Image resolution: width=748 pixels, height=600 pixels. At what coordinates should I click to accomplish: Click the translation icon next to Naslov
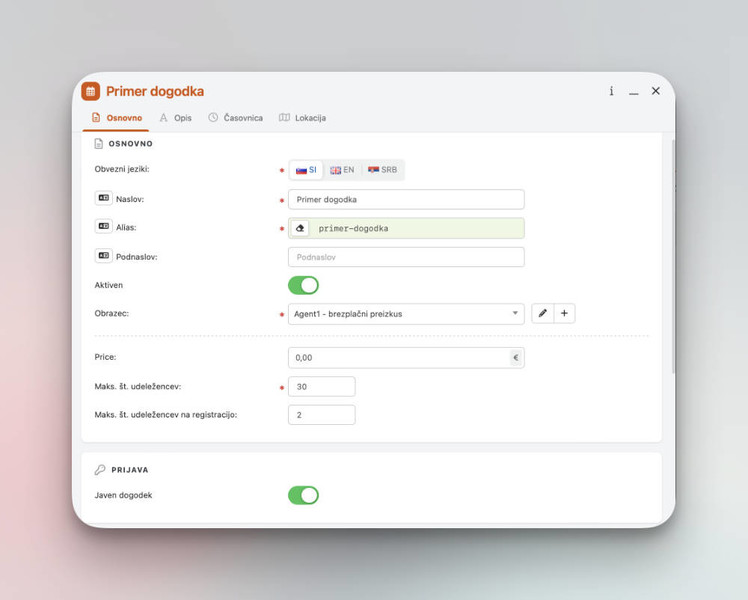[x=103, y=199]
